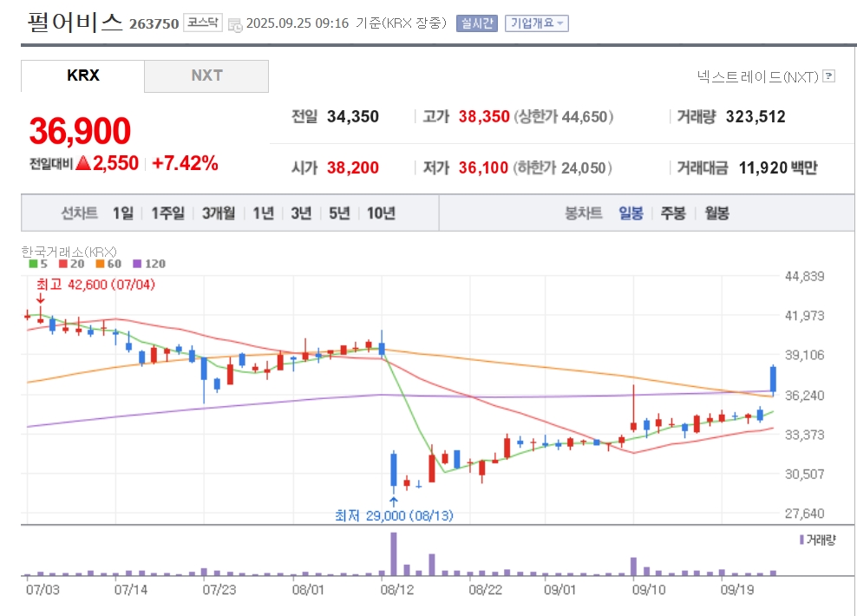Select the 일봉 daily candle chart
This screenshot has width=857, height=616.
(631, 213)
